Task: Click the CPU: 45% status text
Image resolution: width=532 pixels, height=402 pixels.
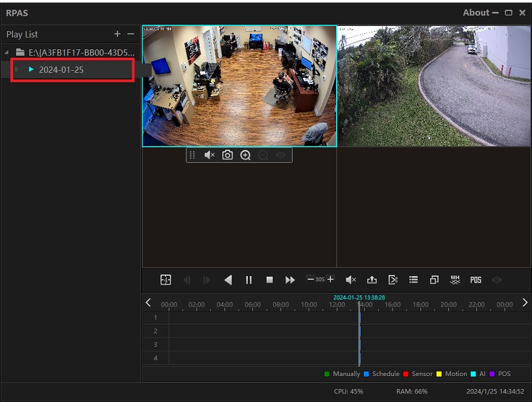Action: (x=348, y=391)
